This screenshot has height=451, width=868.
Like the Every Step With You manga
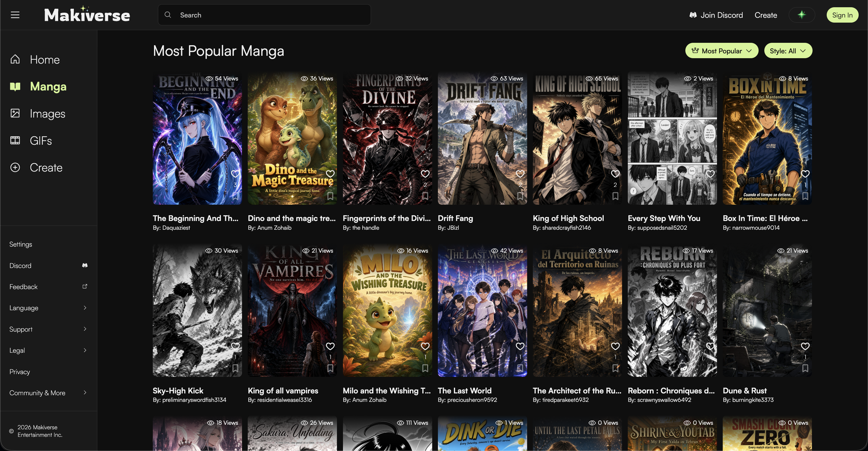pyautogui.click(x=710, y=174)
